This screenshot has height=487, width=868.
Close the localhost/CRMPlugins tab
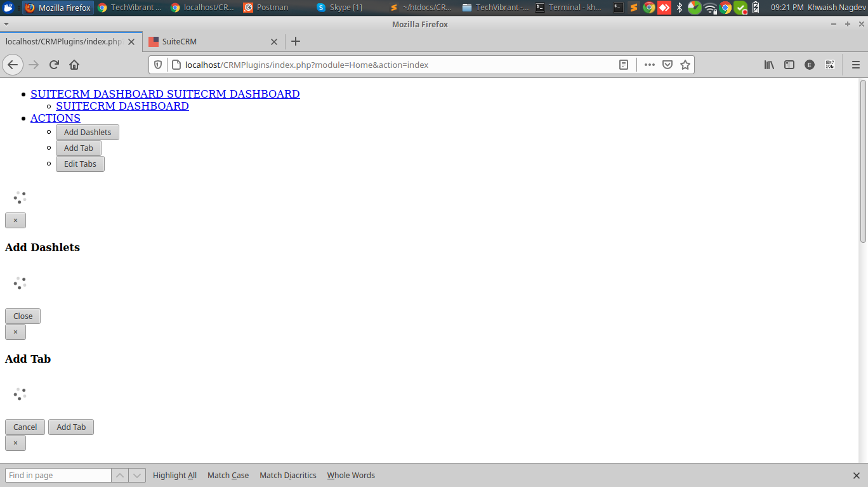[131, 42]
